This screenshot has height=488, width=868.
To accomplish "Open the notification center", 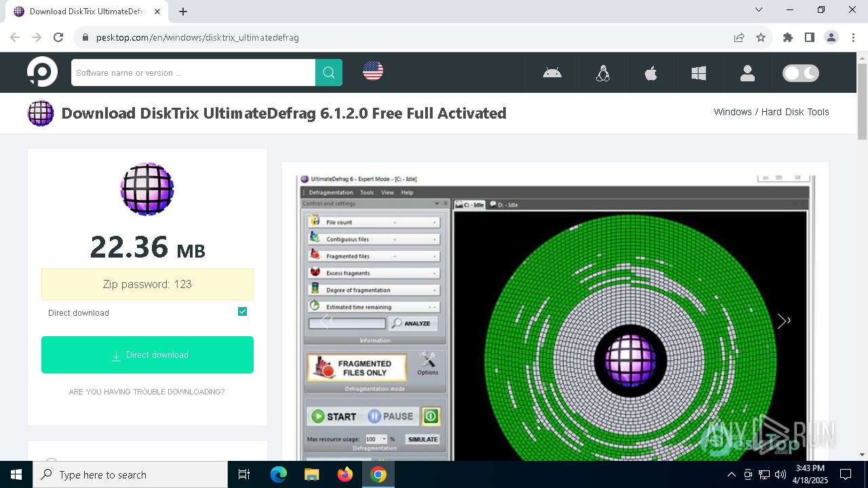I will [x=846, y=474].
